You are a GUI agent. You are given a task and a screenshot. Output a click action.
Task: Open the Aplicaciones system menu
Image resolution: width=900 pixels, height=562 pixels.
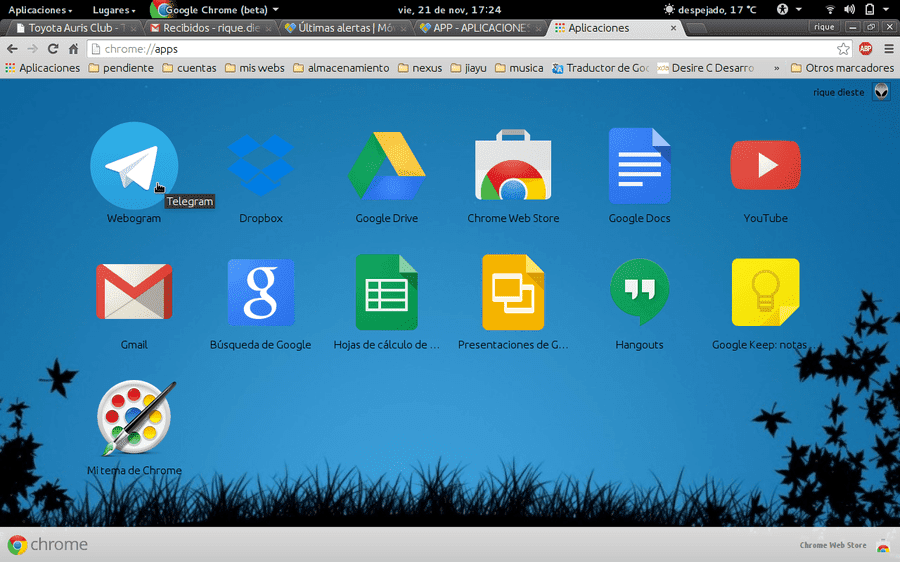(40, 10)
